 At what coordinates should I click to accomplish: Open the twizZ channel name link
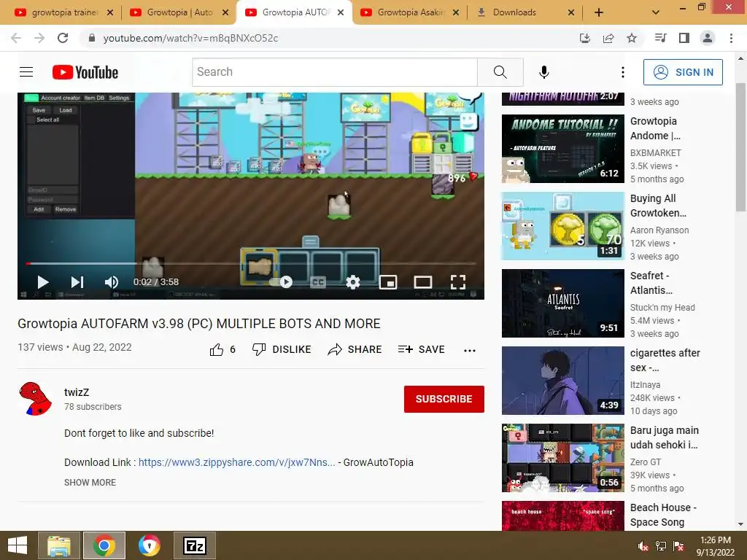[x=77, y=392]
